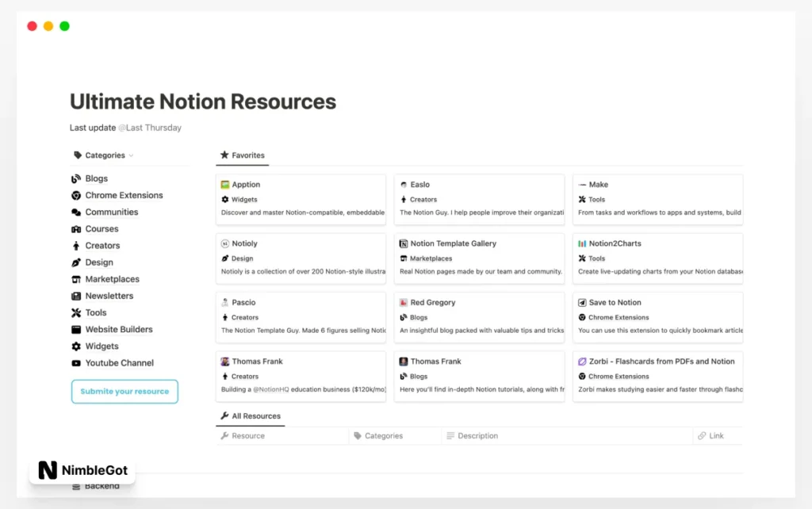
Task: Click the Pascio card description text
Action: click(304, 331)
